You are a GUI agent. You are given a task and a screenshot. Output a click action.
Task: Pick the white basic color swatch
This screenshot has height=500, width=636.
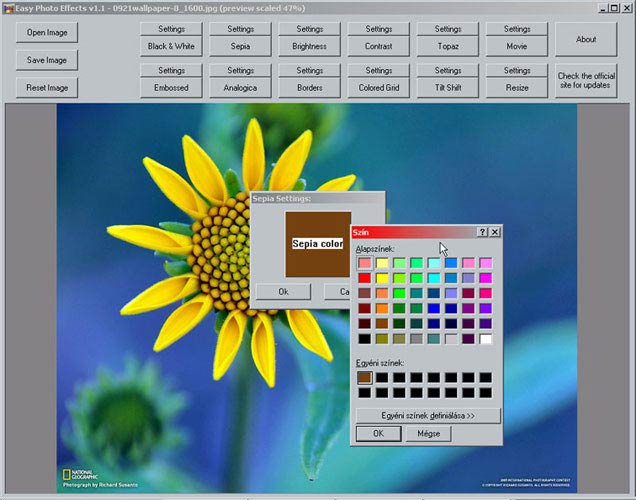click(x=486, y=339)
